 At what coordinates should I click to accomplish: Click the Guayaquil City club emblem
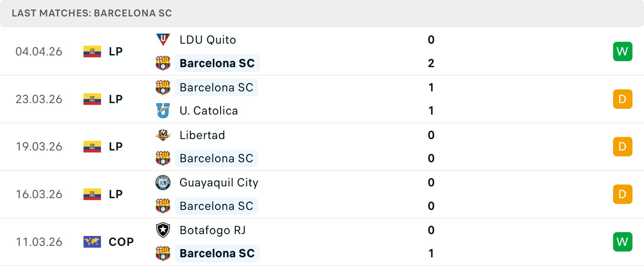(163, 183)
